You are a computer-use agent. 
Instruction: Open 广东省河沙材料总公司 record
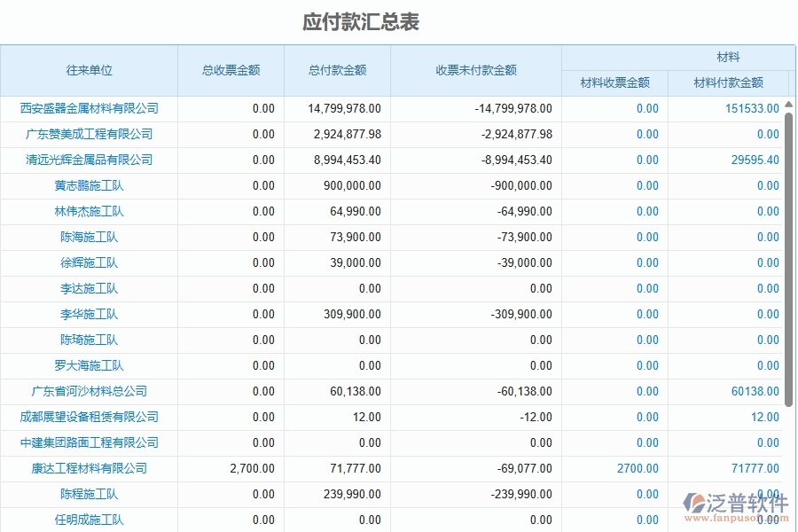tap(88, 391)
